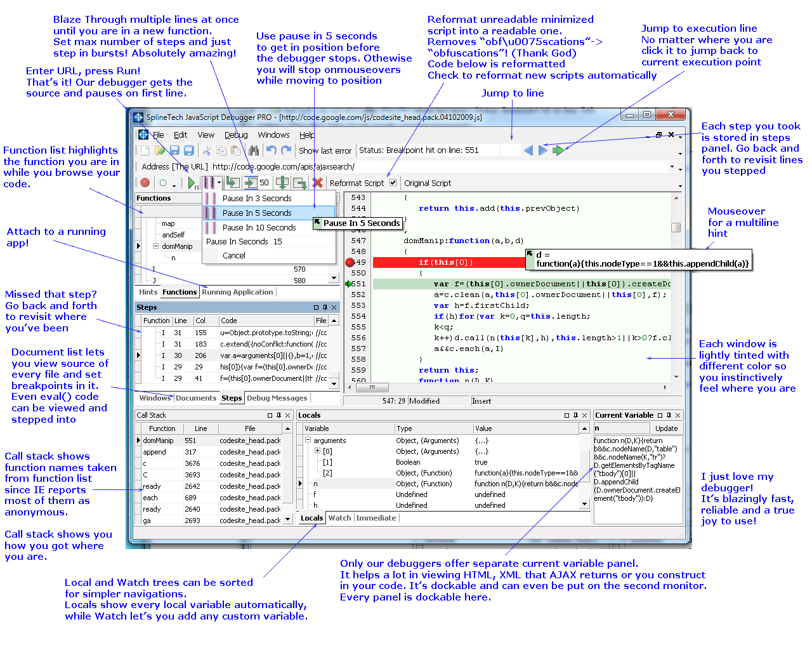
Task: Click the Step Over down-arrow icon
Action: click(x=282, y=183)
